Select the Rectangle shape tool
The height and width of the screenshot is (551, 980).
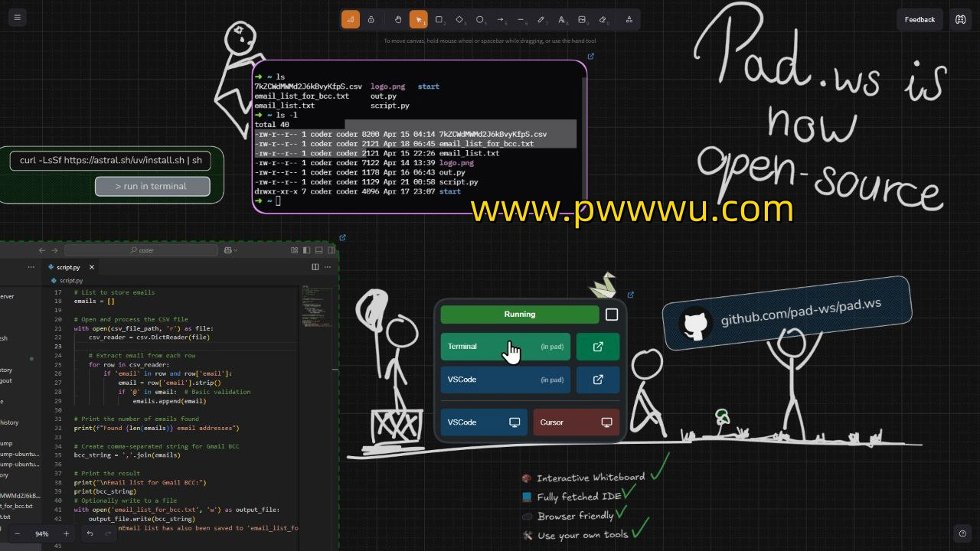tap(439, 19)
